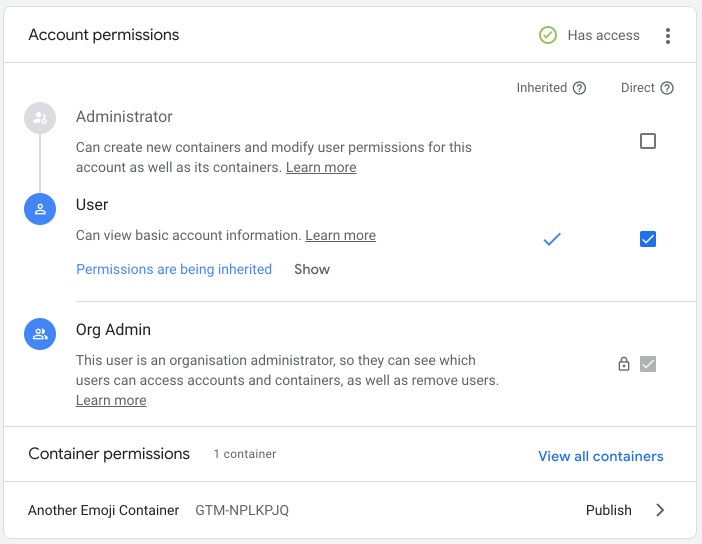Click Permissions are being inherited text

174,269
